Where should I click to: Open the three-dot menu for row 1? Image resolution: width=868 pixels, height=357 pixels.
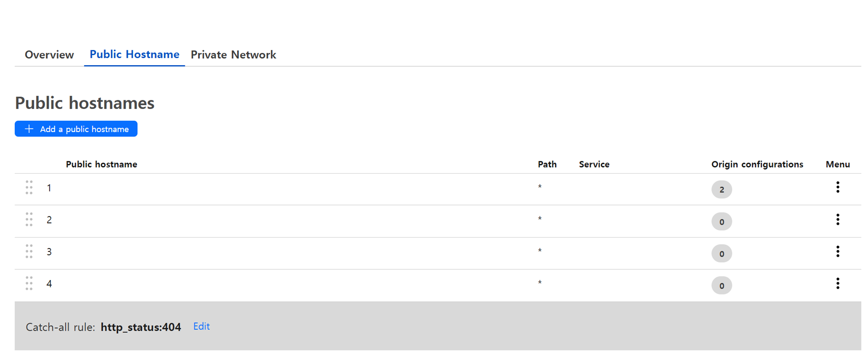coord(838,187)
